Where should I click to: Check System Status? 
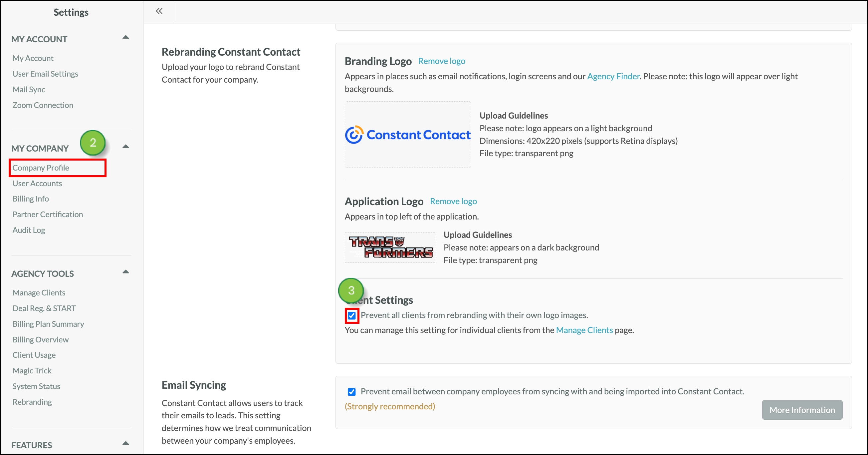click(36, 386)
